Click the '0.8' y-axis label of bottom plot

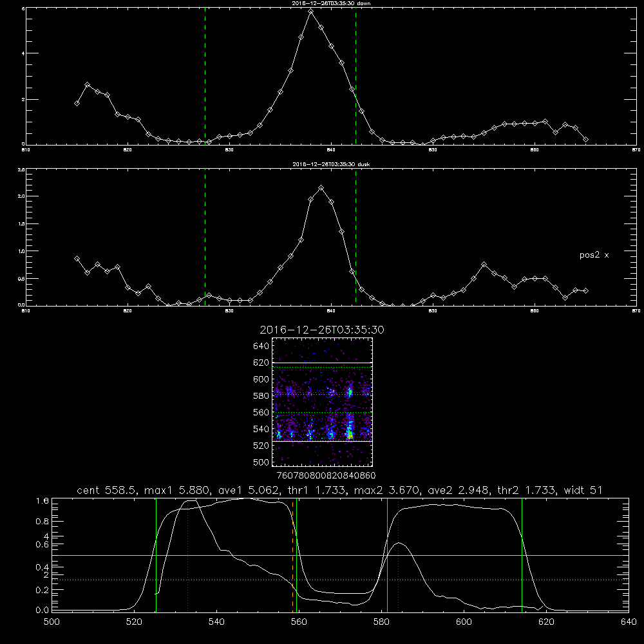coord(43,522)
